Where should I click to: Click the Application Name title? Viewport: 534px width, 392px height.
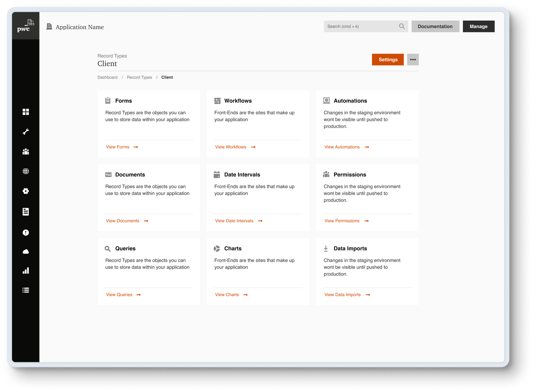click(x=80, y=27)
